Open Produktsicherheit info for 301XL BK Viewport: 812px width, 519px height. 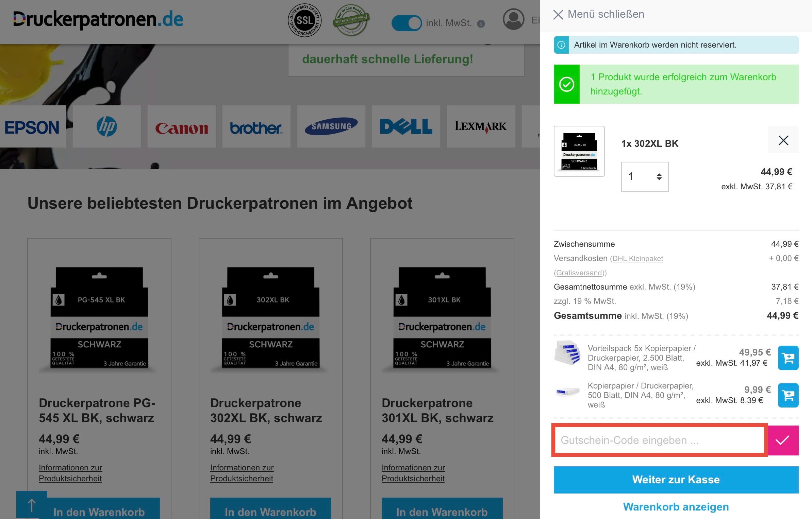(x=413, y=473)
